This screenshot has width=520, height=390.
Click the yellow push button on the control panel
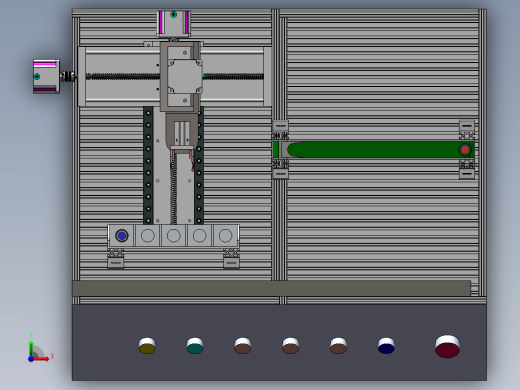(x=147, y=346)
